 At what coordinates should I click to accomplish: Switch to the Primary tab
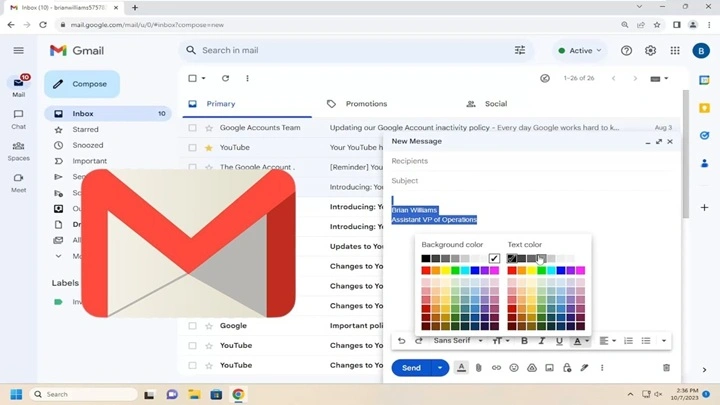pyautogui.click(x=247, y=104)
